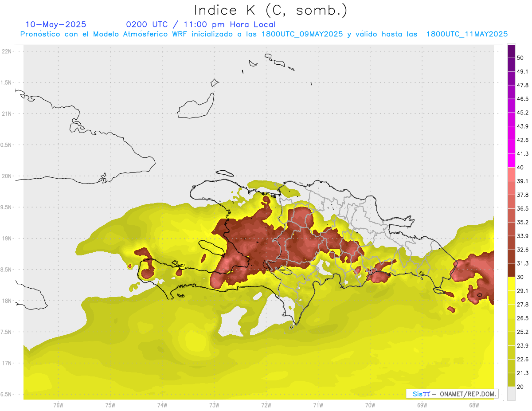The image size is (532, 411).
Task: Click the legend value "36.5"
Action: [522, 208]
